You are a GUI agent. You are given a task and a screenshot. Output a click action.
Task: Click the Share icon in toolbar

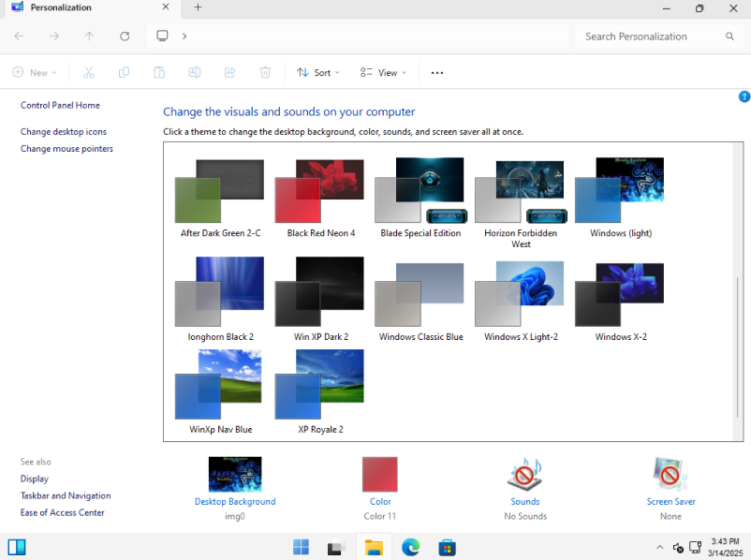230,72
